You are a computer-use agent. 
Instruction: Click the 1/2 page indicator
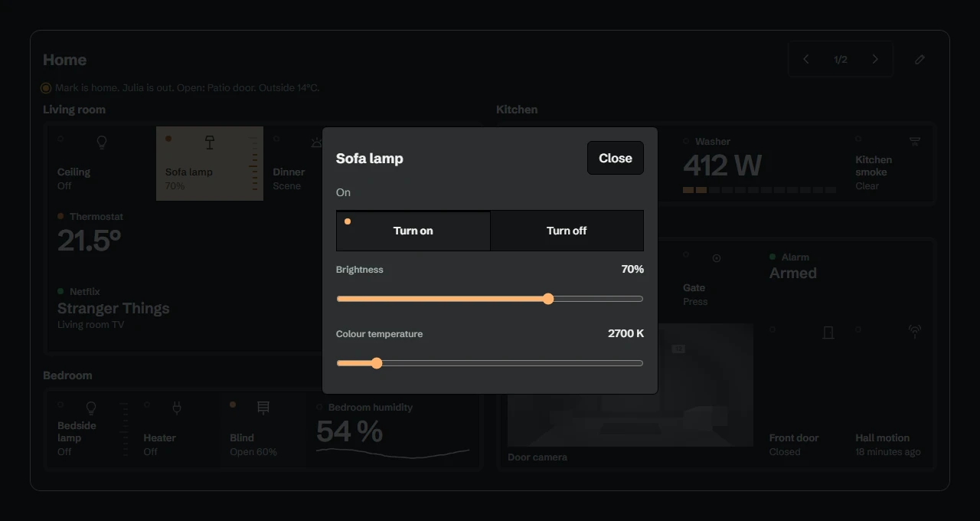click(841, 59)
